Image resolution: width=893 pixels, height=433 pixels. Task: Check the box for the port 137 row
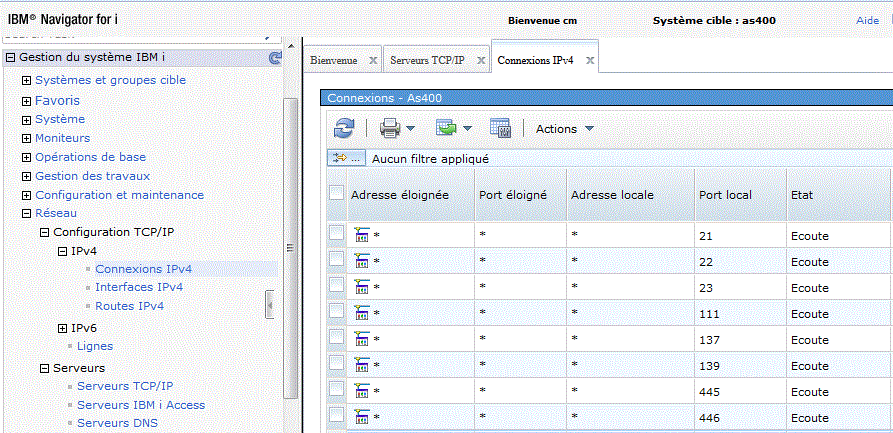tap(337, 337)
